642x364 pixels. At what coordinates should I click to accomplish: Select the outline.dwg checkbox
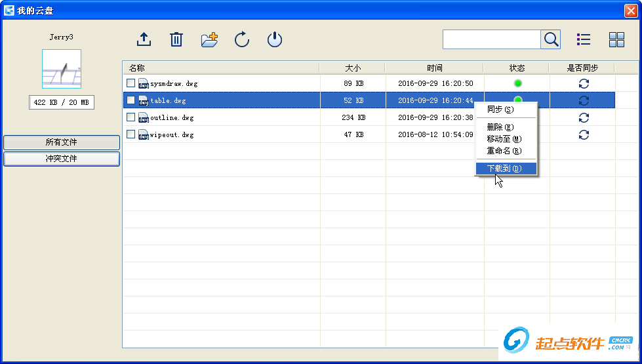pos(131,117)
